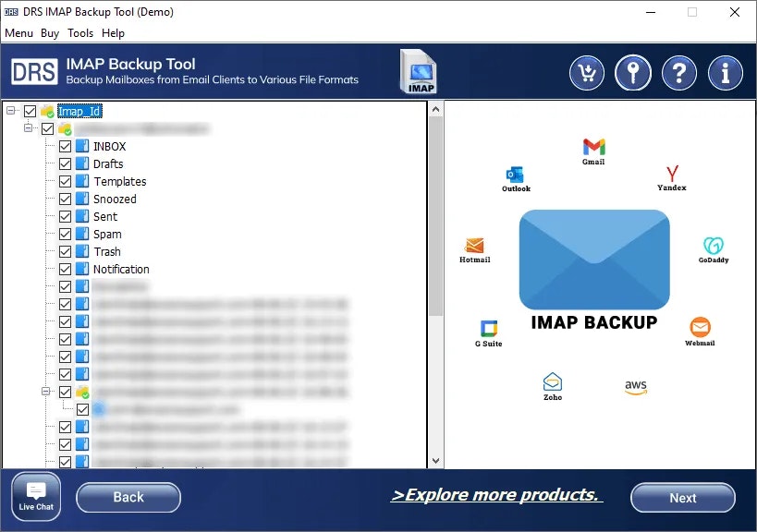Uncheck the Drafts checkbox
This screenshot has width=757, height=532.
66,163
